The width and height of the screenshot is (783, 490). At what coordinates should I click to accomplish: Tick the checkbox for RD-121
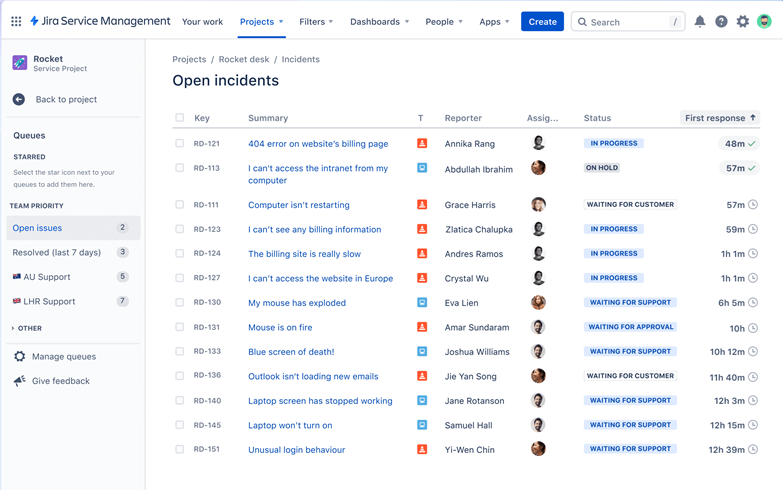click(180, 144)
